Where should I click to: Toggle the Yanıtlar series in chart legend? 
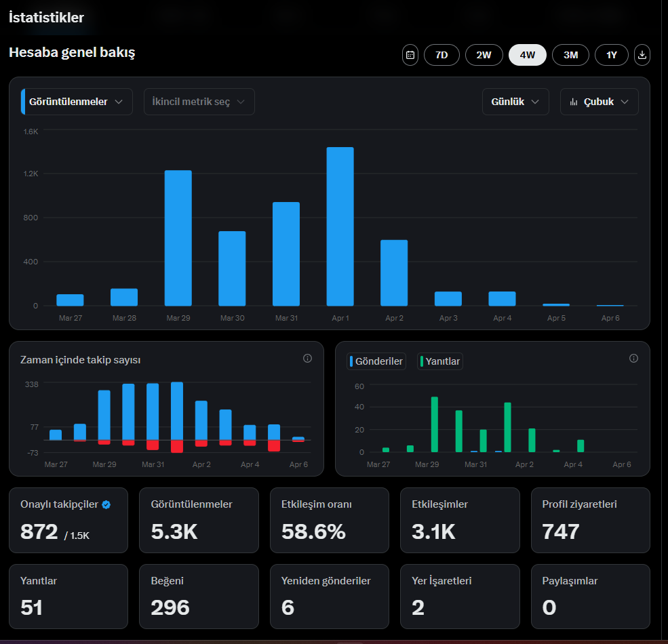pyautogui.click(x=440, y=361)
